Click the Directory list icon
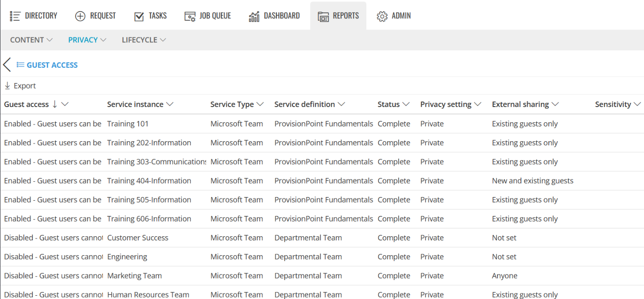The image size is (644, 299). (x=15, y=16)
